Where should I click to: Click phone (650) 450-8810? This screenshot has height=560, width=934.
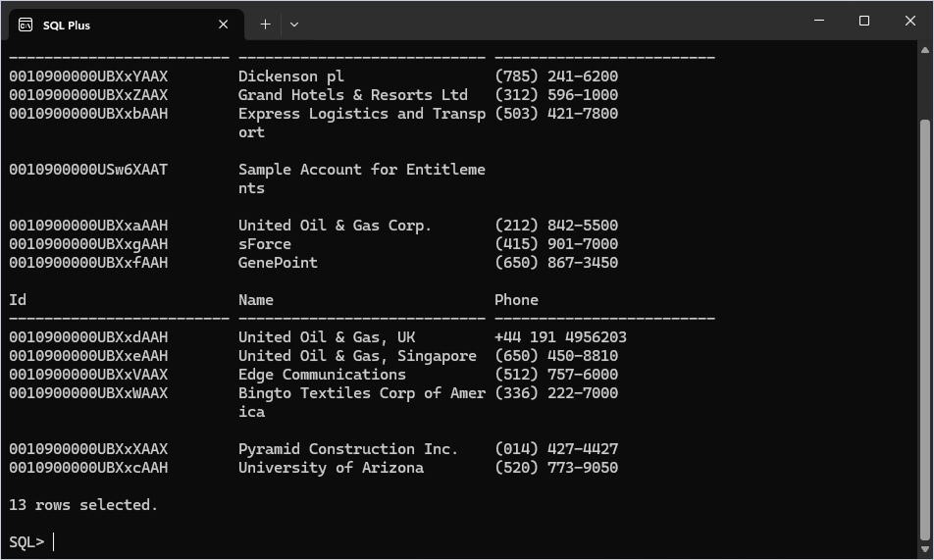[x=556, y=356]
